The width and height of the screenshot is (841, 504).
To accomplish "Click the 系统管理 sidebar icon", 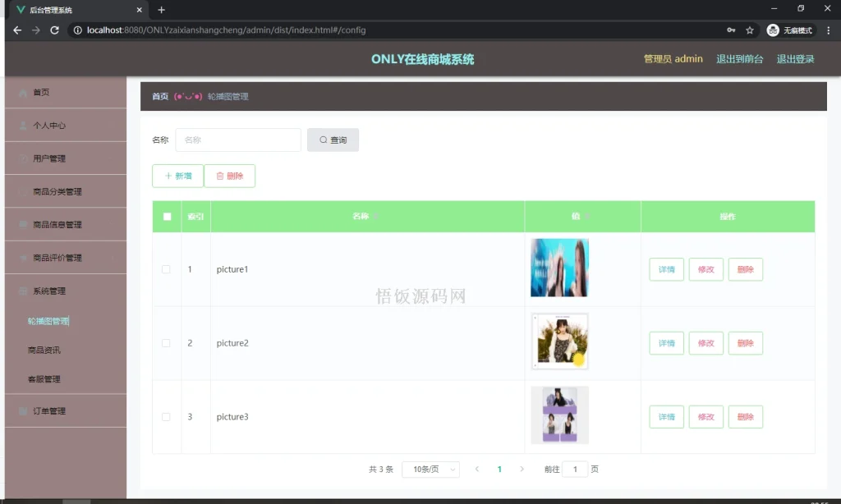I will click(23, 290).
